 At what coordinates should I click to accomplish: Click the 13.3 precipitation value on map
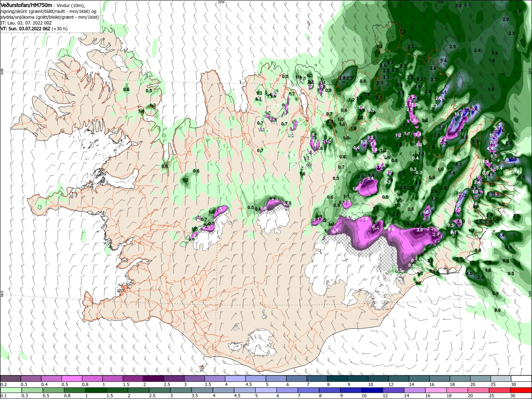459,114
